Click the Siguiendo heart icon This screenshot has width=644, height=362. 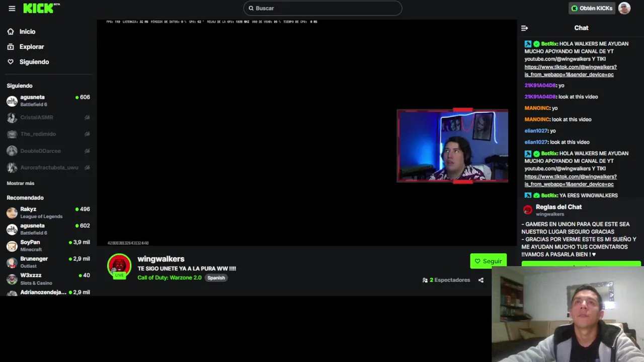11,62
